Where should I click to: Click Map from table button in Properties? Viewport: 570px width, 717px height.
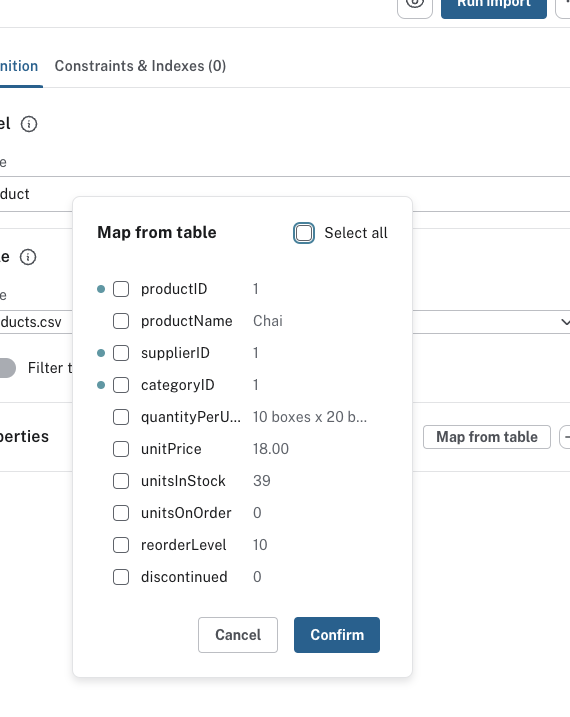(x=487, y=437)
